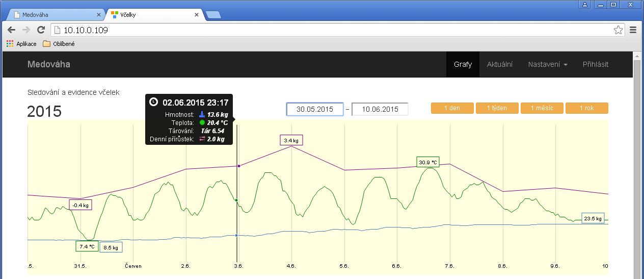
Task: Click the Denní přírůstek 2.0 kg row
Action: (x=190, y=139)
